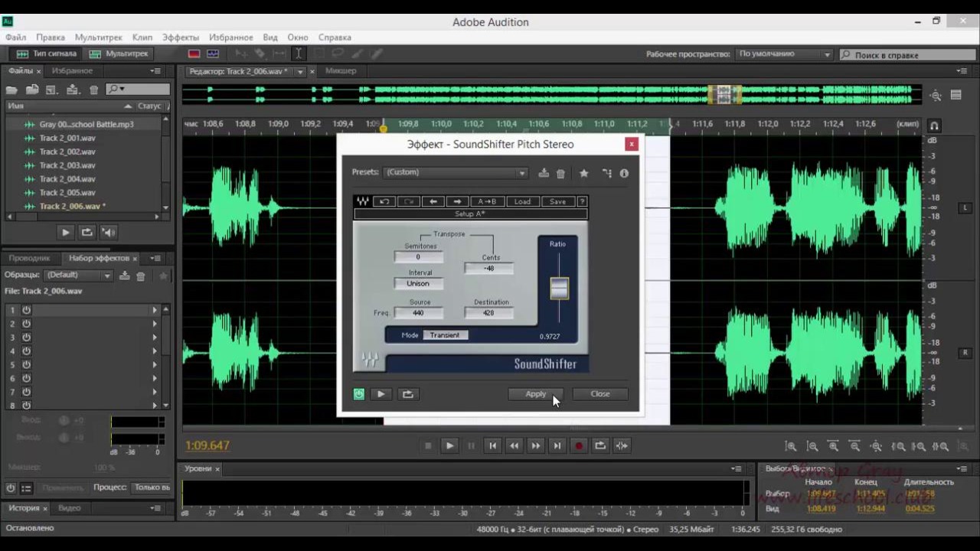Viewport: 980px width, 551px height.
Task: Switch to the Микшер tab
Action: pyautogui.click(x=341, y=71)
